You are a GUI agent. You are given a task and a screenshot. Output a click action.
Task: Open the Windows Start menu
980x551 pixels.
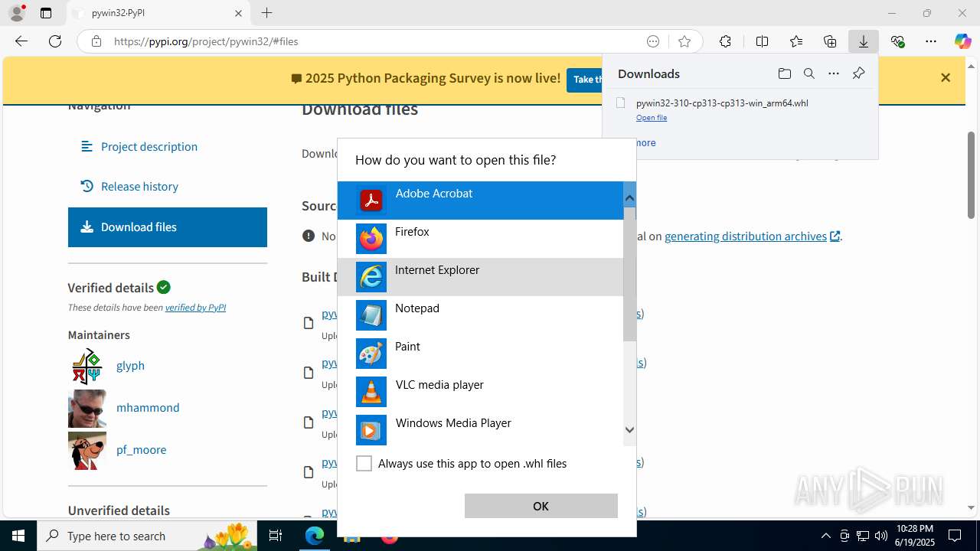click(x=18, y=536)
